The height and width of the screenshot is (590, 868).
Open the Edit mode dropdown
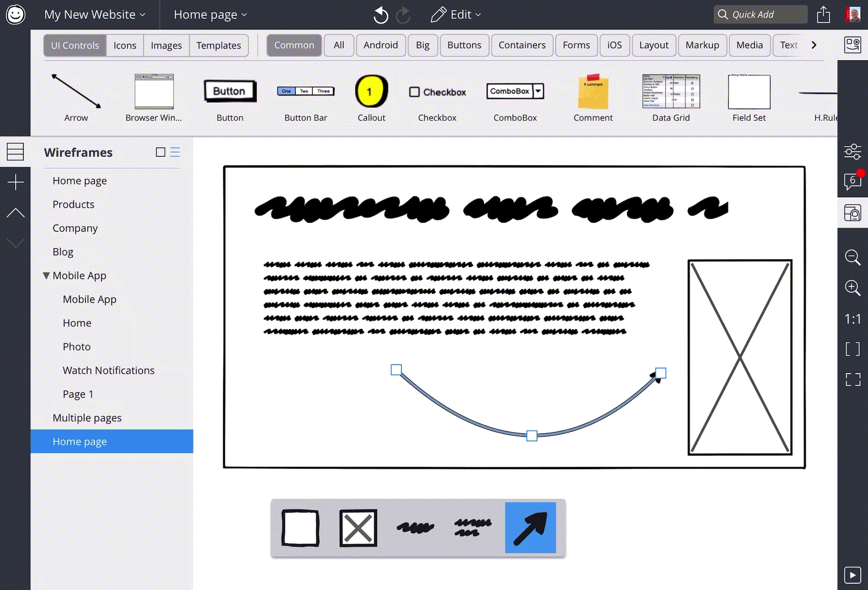coord(456,15)
